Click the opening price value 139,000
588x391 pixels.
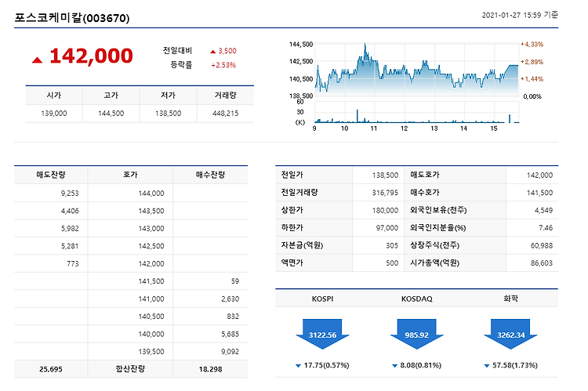pyautogui.click(x=54, y=113)
